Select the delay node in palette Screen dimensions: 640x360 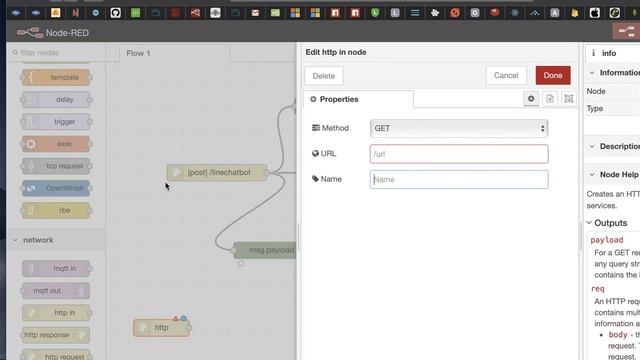[x=56, y=99]
